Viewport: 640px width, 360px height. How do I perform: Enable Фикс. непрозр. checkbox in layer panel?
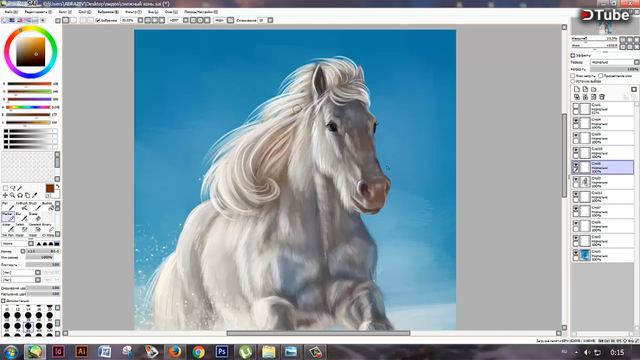[x=573, y=76]
